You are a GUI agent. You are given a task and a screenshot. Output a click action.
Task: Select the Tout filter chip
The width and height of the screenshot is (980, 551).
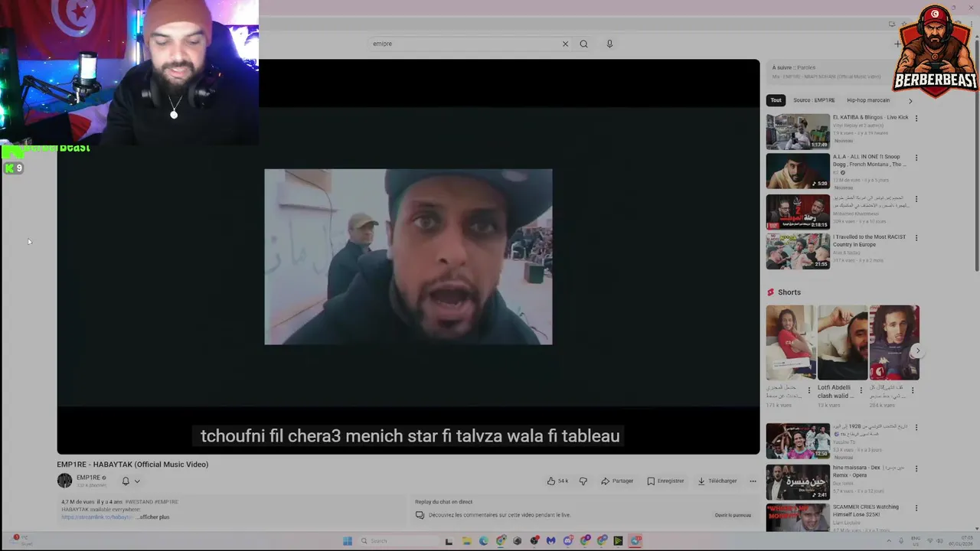pyautogui.click(x=776, y=100)
